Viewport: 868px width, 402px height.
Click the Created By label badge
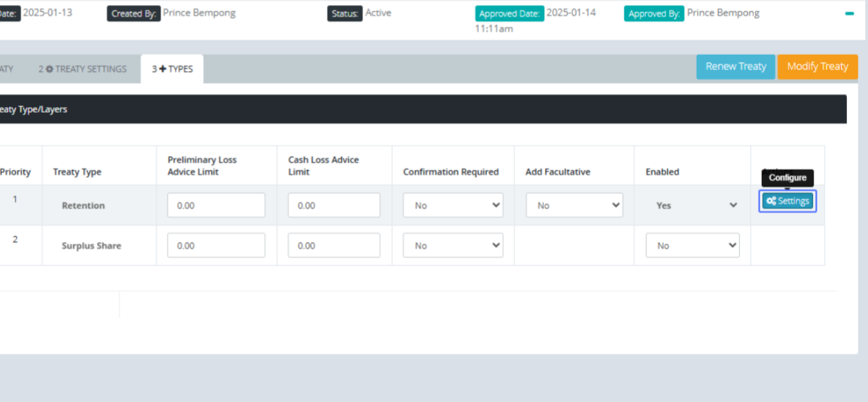[x=133, y=14]
